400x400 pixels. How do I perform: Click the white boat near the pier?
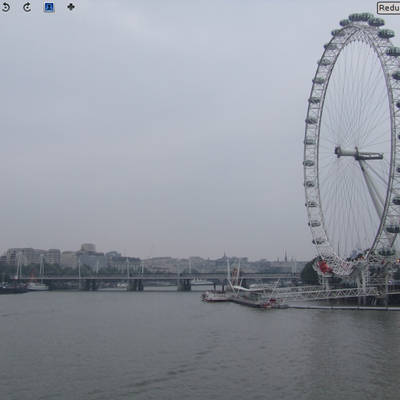click(x=215, y=296)
